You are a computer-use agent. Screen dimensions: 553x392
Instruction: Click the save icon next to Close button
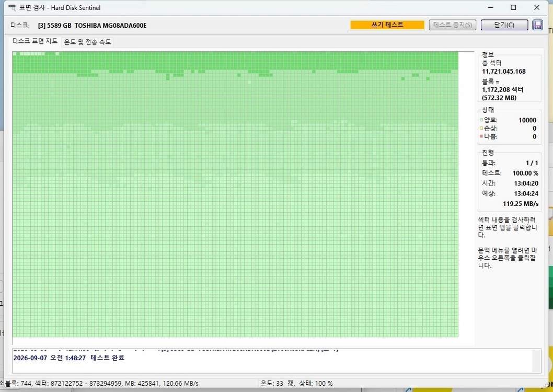coord(537,25)
